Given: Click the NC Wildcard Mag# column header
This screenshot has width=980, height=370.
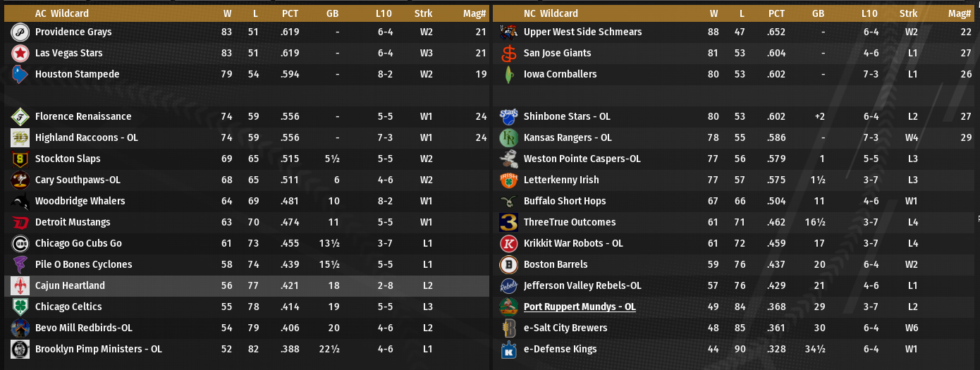Looking at the screenshot, I should (960, 13).
